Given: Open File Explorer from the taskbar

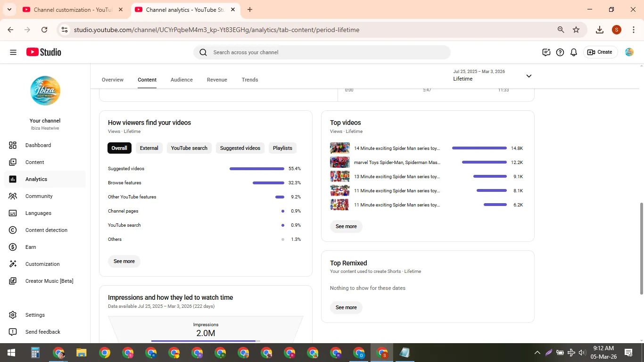Looking at the screenshot, I should 82,353.
